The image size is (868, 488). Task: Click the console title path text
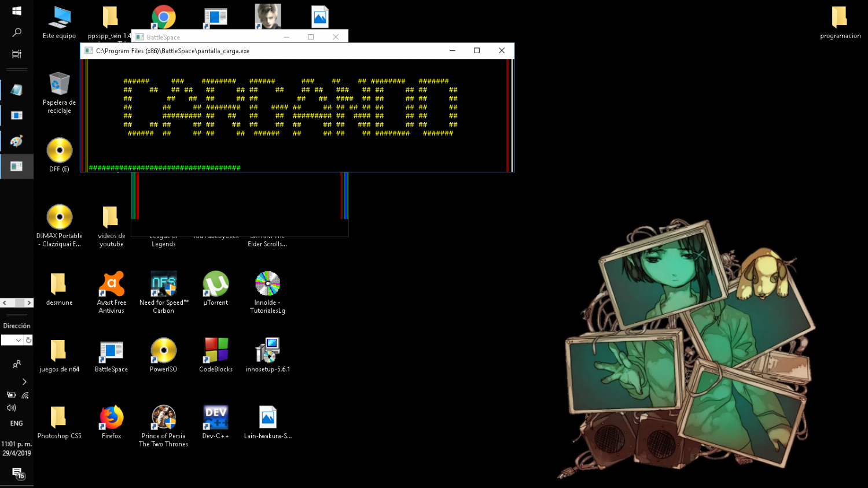point(172,51)
